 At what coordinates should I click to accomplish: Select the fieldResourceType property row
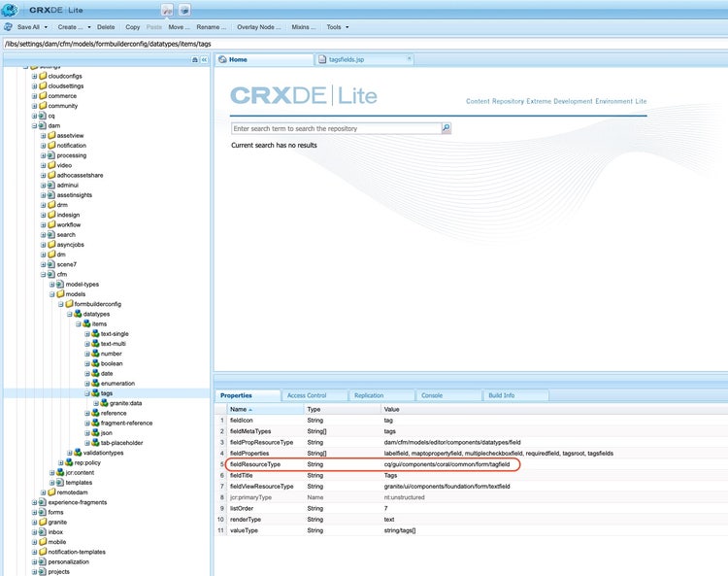click(471, 464)
